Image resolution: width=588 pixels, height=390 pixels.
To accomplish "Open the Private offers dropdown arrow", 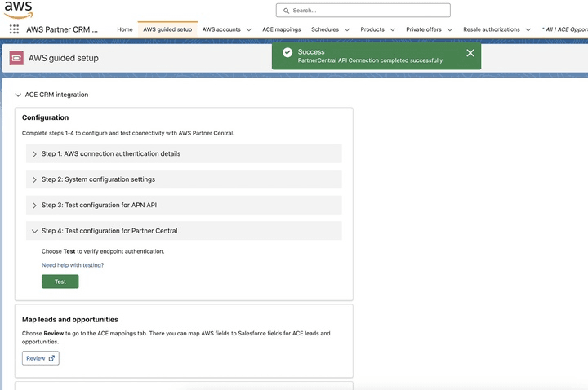I will (x=450, y=29).
